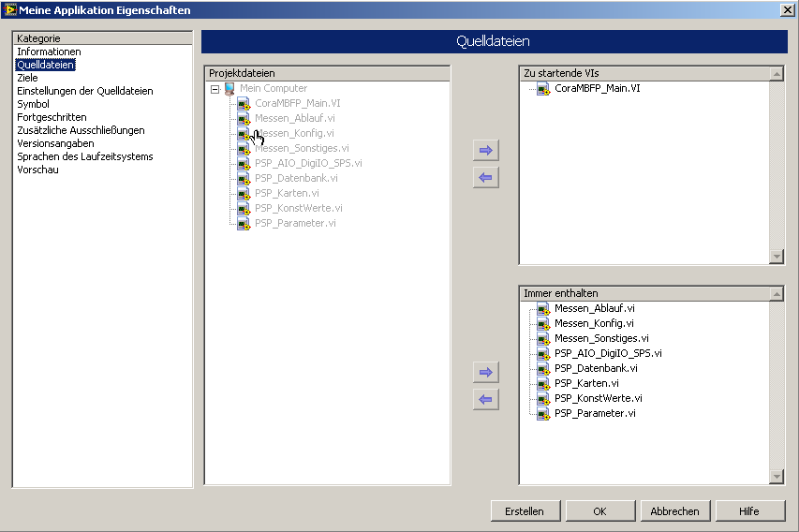
Task: Open the Versionsangaben category
Action: (x=55, y=143)
